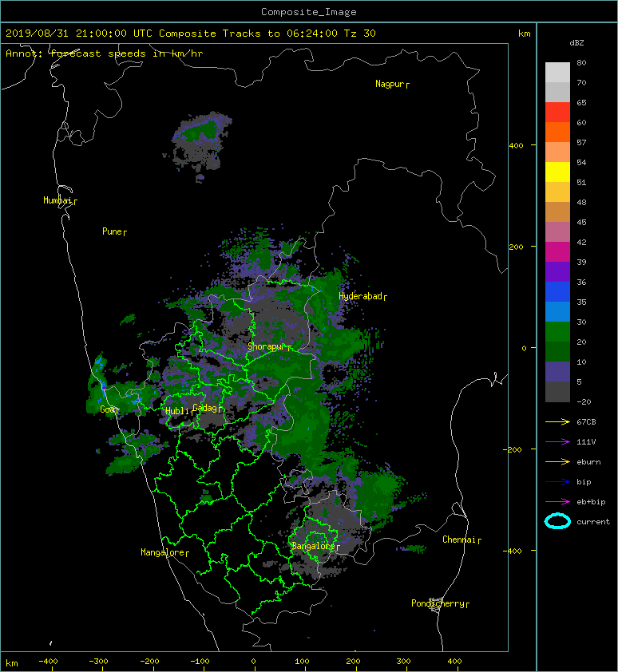Image resolution: width=618 pixels, height=672 pixels.
Task: Click the -100 mark on the horizontal km axis
Action: (200, 662)
